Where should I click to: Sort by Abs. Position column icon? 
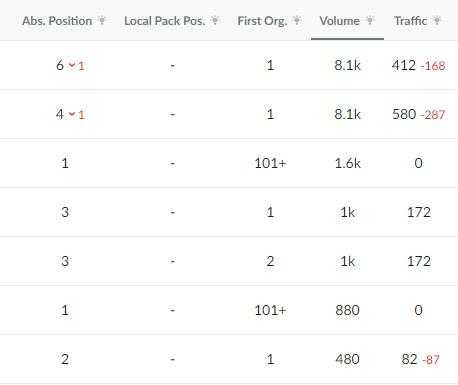click(102, 21)
